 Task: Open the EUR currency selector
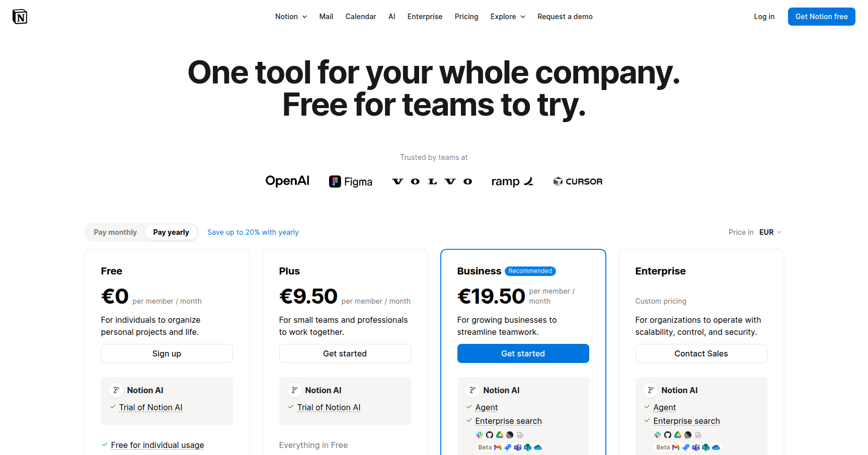click(x=770, y=232)
